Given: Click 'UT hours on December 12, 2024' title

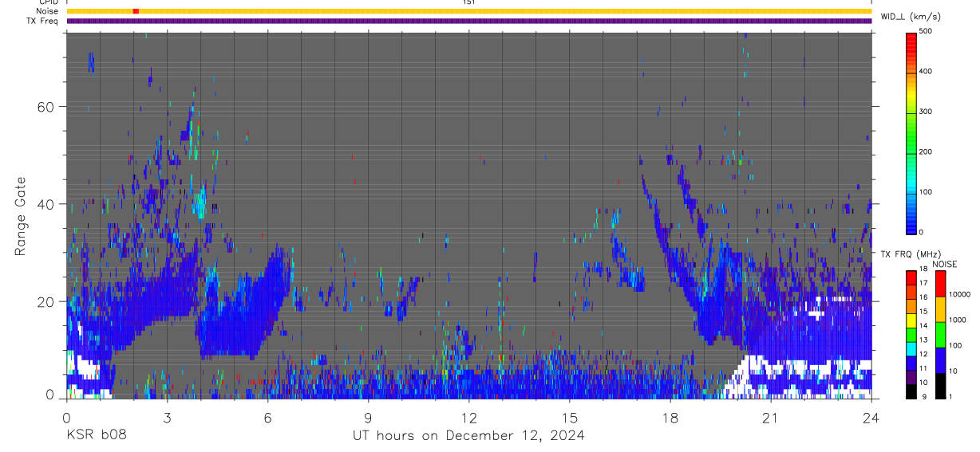Looking at the screenshot, I should coord(468,436).
